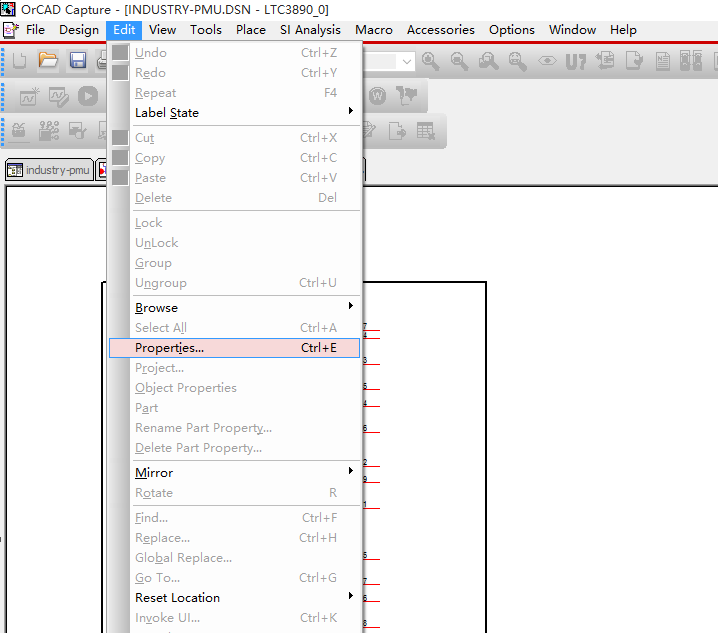Viewport: 718px width, 633px height.
Task: Open the View menu
Action: (x=162, y=30)
